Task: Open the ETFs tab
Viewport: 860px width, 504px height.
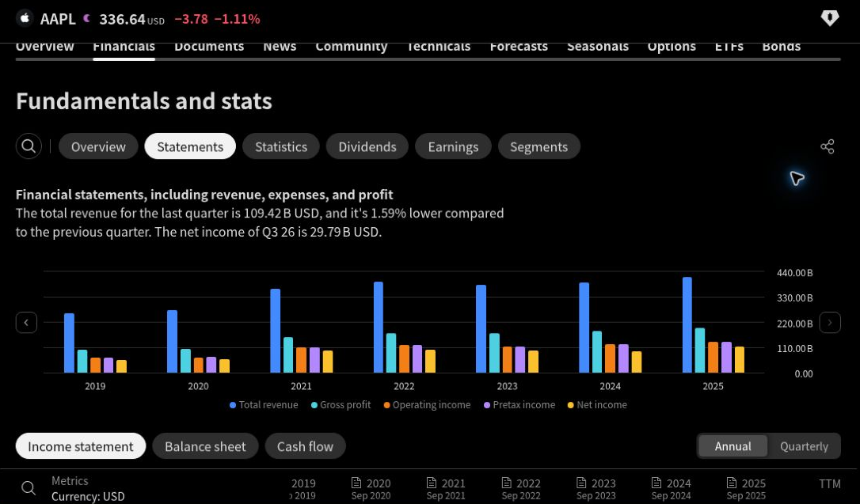Action: pos(729,47)
